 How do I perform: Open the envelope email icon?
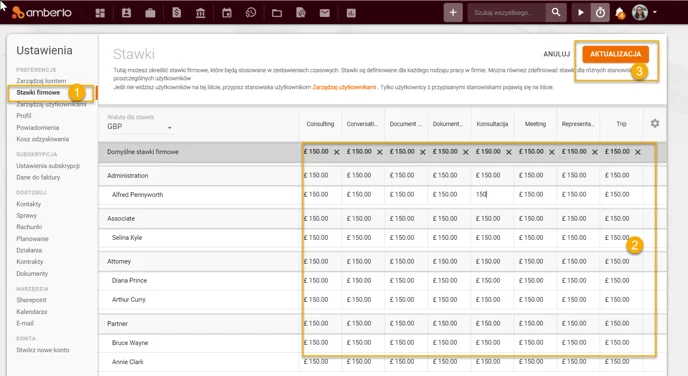pos(325,13)
